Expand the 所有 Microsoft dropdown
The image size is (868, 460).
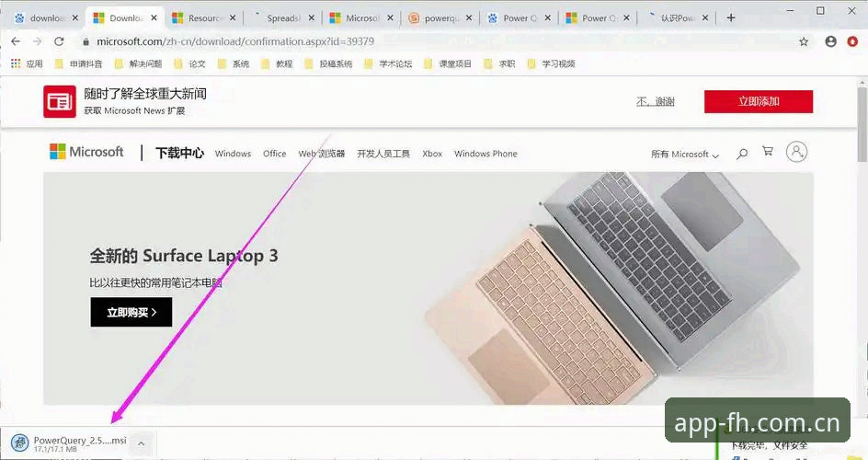[685, 155]
